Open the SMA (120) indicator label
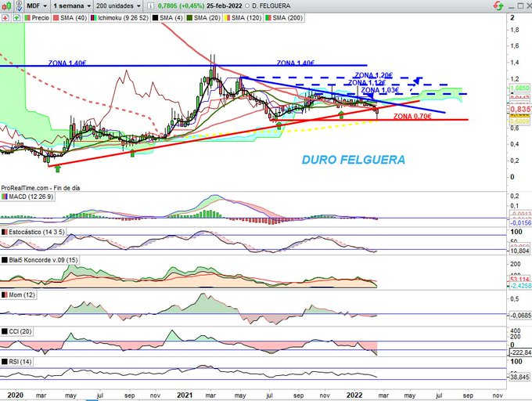 click(243, 18)
